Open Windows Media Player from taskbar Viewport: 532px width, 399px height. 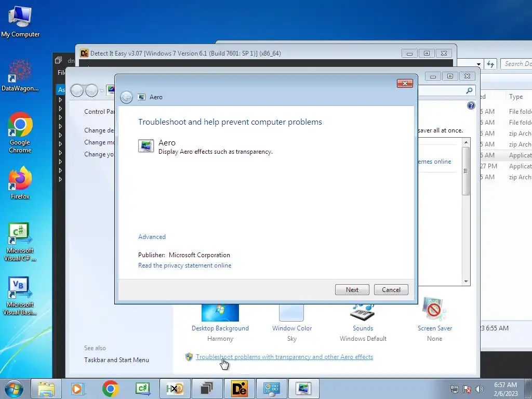tap(77, 389)
